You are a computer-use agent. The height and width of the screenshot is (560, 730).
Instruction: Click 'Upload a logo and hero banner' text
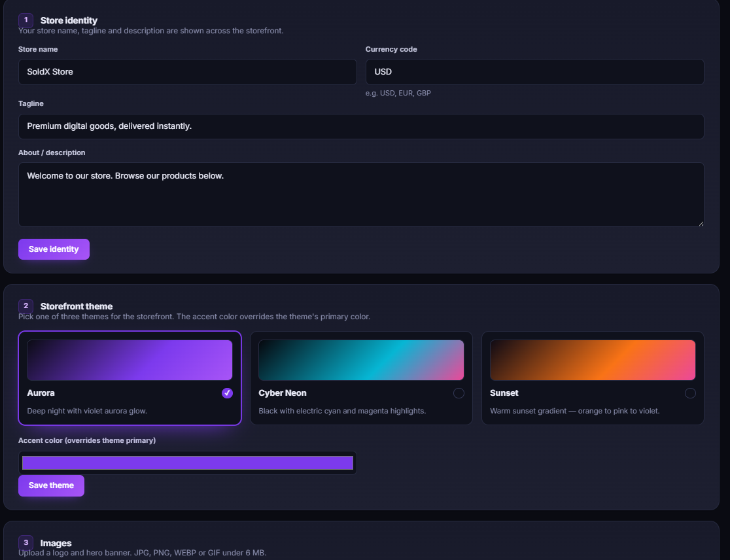(x=143, y=553)
